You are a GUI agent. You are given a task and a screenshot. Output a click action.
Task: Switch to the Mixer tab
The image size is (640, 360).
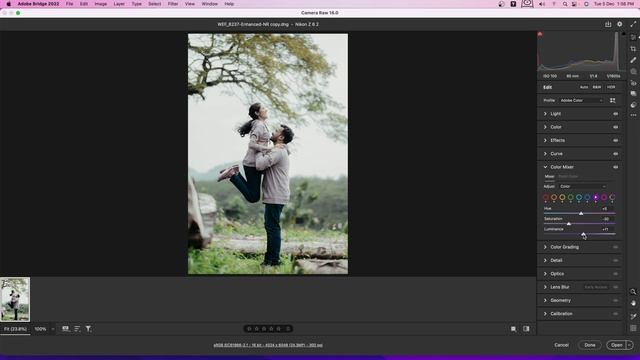coord(549,177)
